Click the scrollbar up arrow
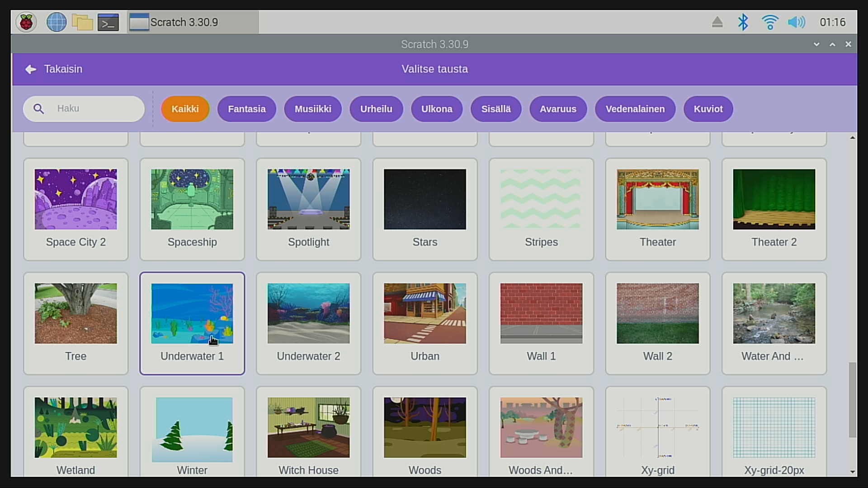 tap(853, 137)
